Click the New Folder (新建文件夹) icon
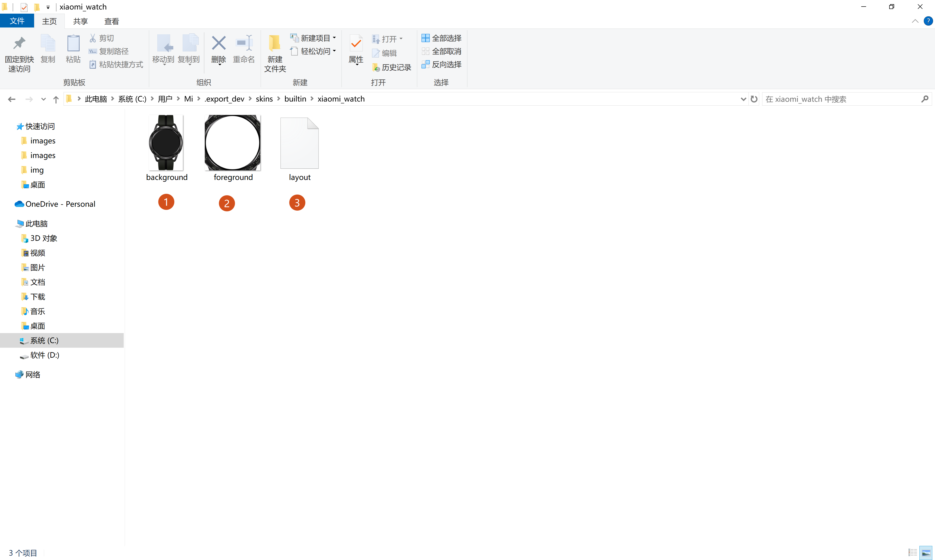Image resolution: width=935 pixels, height=560 pixels. (275, 43)
